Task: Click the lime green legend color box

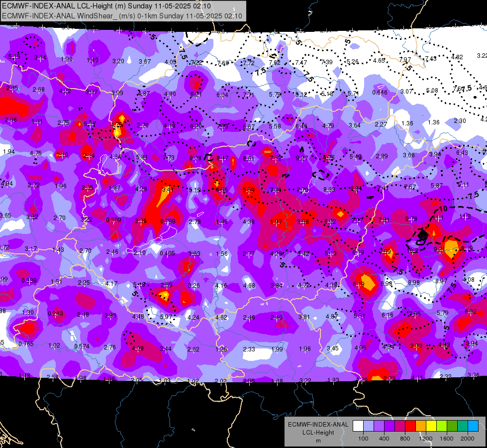Action: coord(442,426)
